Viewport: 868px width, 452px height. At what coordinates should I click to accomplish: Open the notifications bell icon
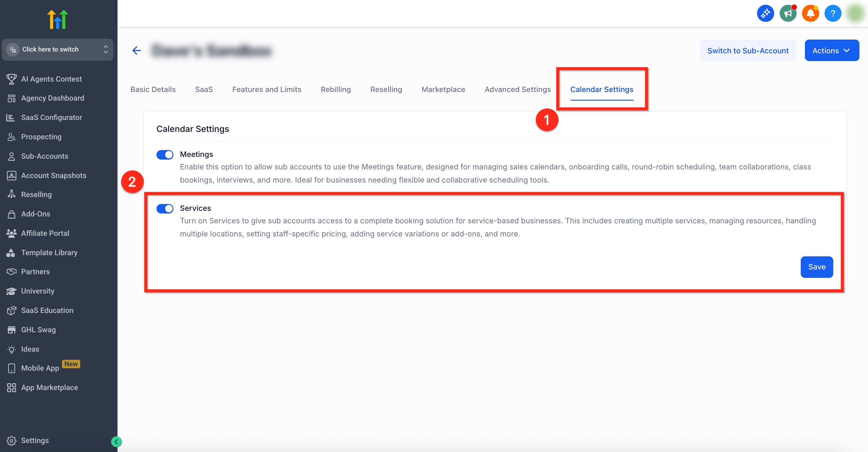[810, 14]
